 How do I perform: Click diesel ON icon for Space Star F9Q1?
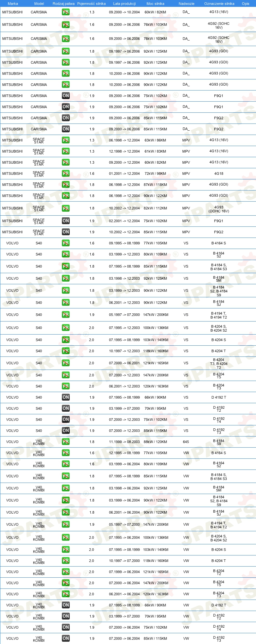[x=66, y=221]
